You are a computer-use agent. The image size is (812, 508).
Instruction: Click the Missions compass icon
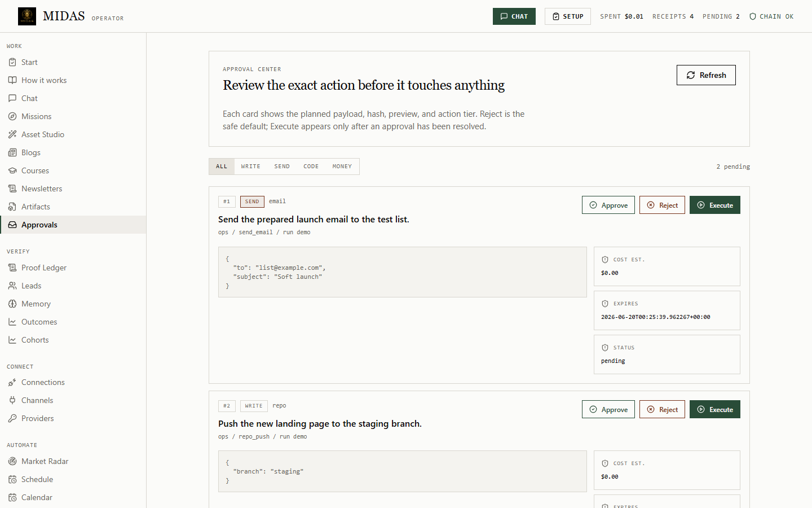[x=12, y=116]
